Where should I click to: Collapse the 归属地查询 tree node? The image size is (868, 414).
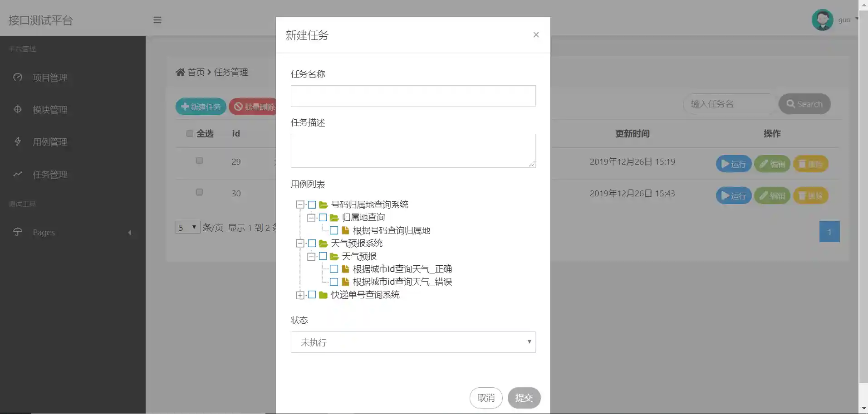(311, 218)
